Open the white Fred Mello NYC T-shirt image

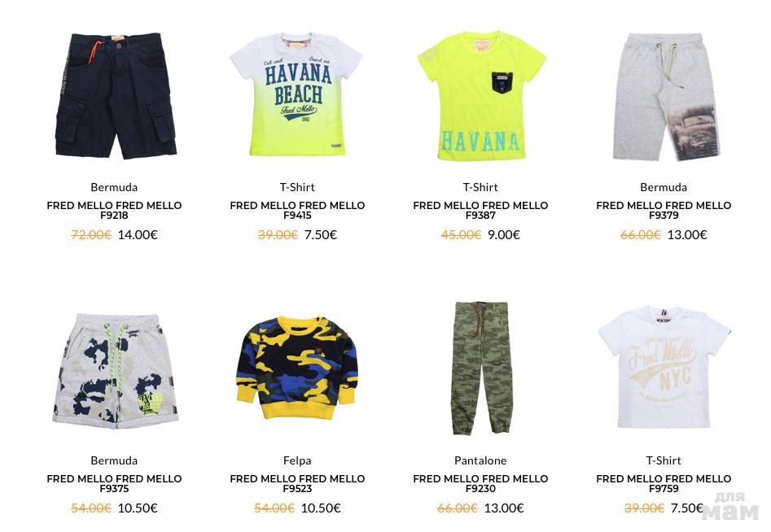664,368
